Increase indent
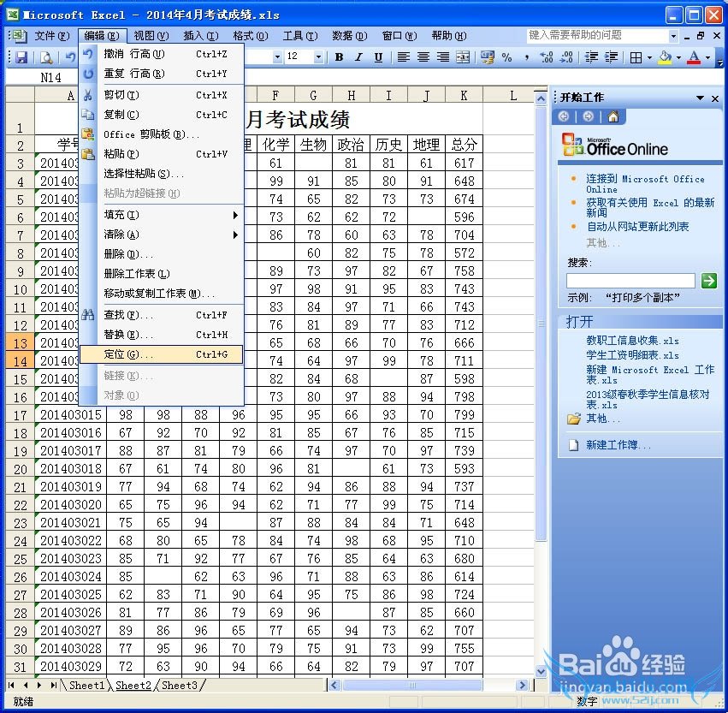The width and height of the screenshot is (728, 713). 611,57
